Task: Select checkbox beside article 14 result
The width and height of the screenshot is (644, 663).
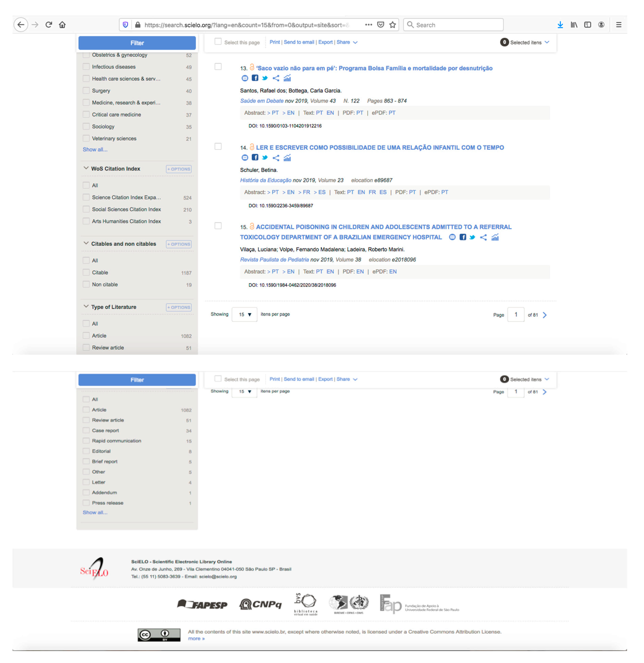Action: 218,146
